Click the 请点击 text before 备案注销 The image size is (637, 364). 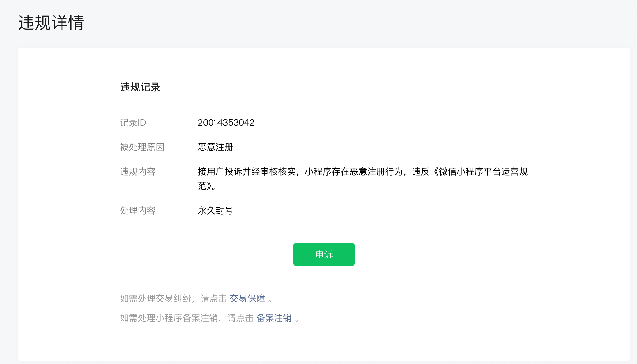click(x=240, y=318)
